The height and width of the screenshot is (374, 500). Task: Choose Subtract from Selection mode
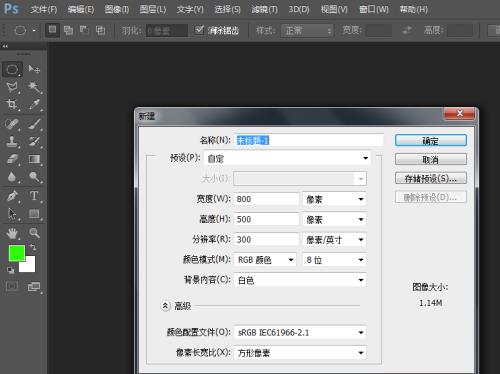click(x=84, y=30)
